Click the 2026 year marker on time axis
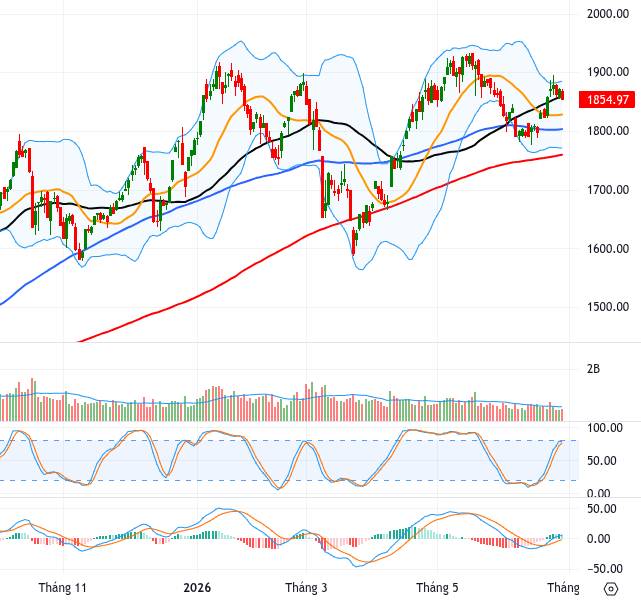The width and height of the screenshot is (641, 602). pos(197,588)
